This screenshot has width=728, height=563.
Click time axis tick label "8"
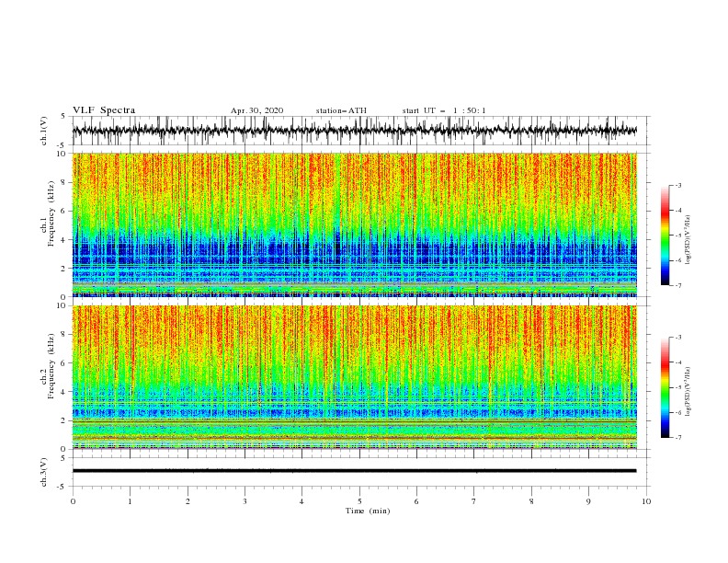(531, 501)
